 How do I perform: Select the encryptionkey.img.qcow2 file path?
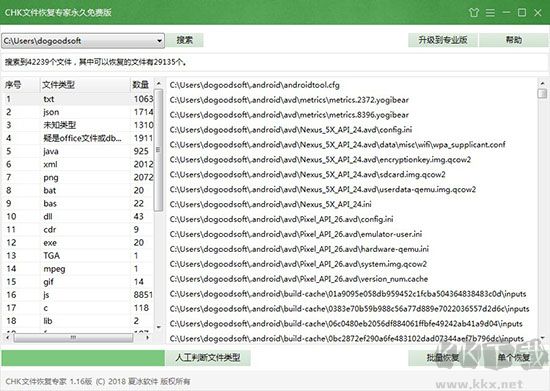pyautogui.click(x=320, y=160)
